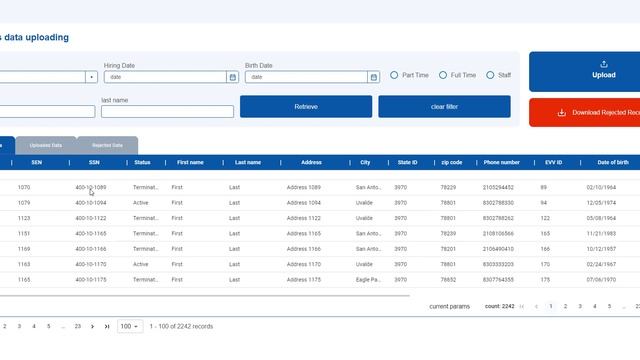This screenshot has height=360, width=640.
Task: Go to page 3 beside count 2242
Action: pyautogui.click(x=580, y=307)
